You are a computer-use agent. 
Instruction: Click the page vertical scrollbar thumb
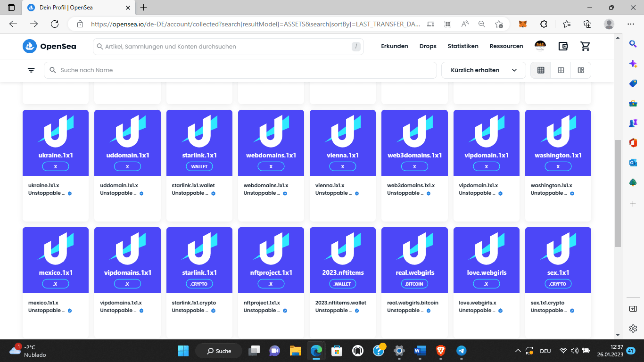click(x=618, y=193)
